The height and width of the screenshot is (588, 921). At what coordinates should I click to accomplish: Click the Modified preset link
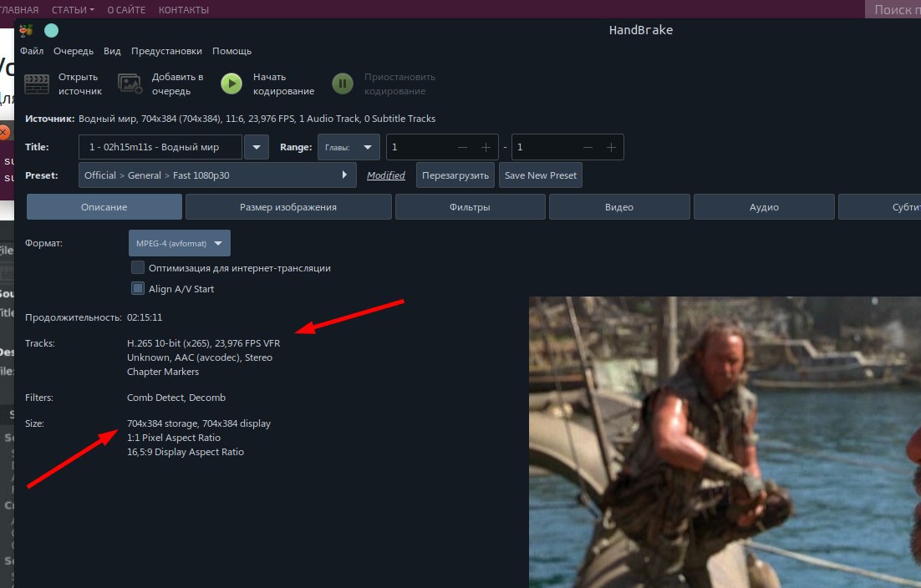pyautogui.click(x=386, y=175)
